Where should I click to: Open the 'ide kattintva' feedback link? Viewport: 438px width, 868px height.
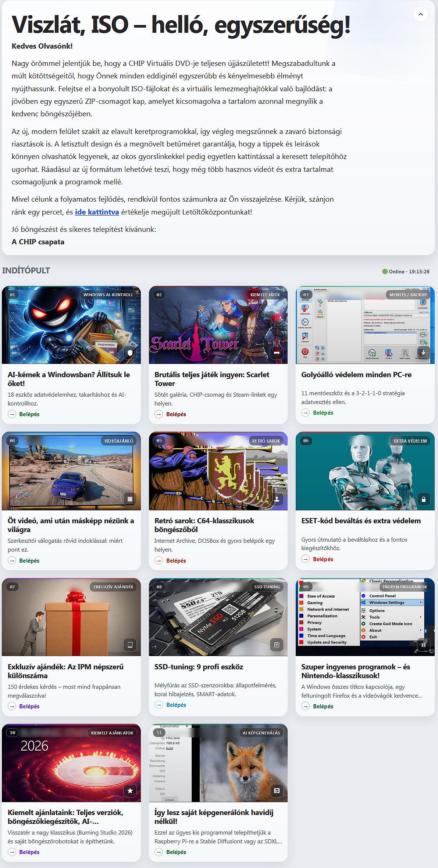click(97, 212)
